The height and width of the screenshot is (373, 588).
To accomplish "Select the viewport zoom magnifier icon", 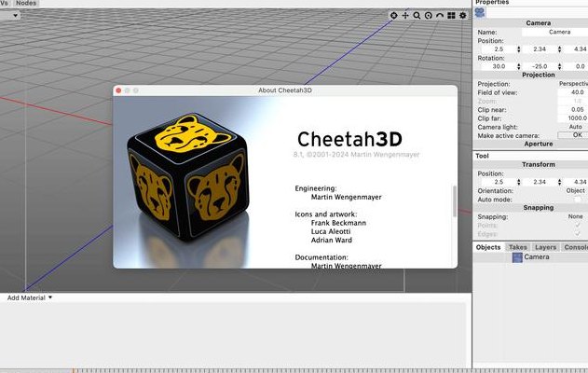I will tap(417, 15).
